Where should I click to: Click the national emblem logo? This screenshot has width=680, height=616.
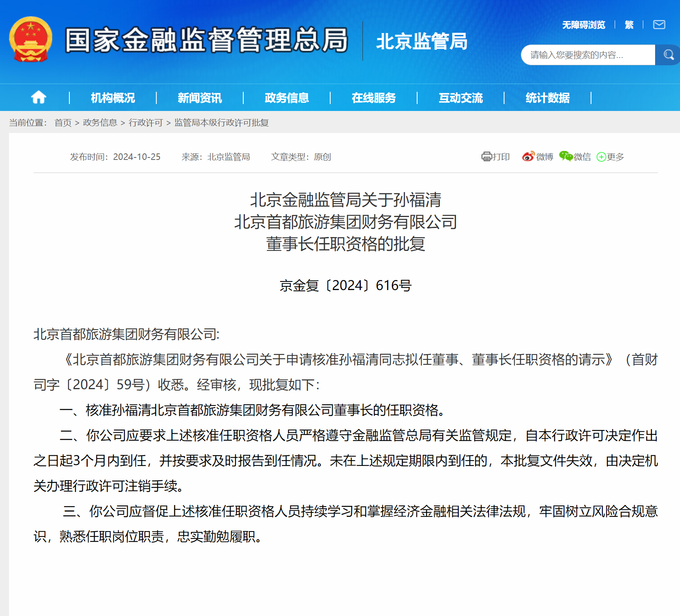point(31,40)
